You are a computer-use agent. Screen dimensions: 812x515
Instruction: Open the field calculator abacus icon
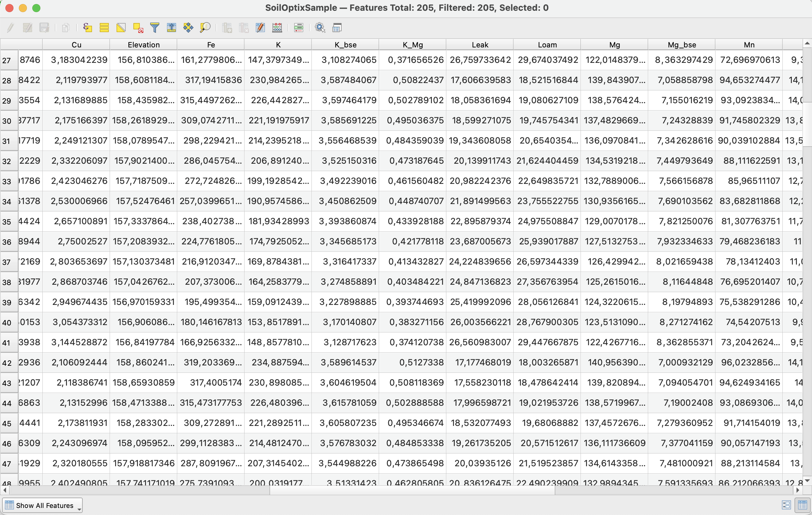click(x=277, y=28)
